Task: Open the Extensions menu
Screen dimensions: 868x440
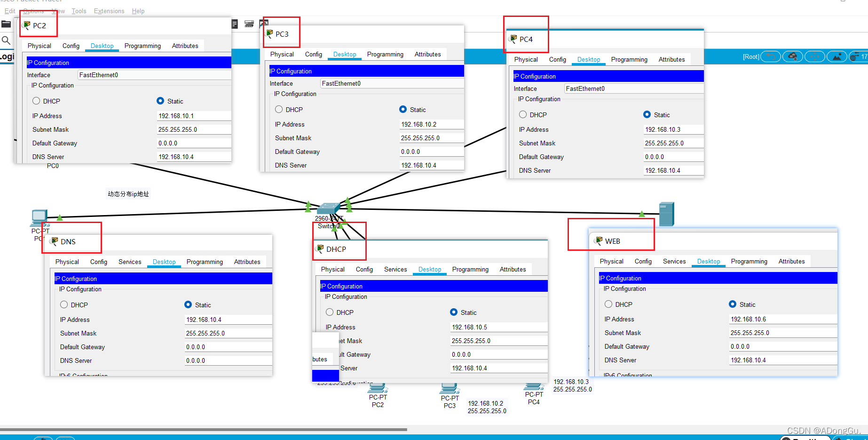Action: [109, 11]
